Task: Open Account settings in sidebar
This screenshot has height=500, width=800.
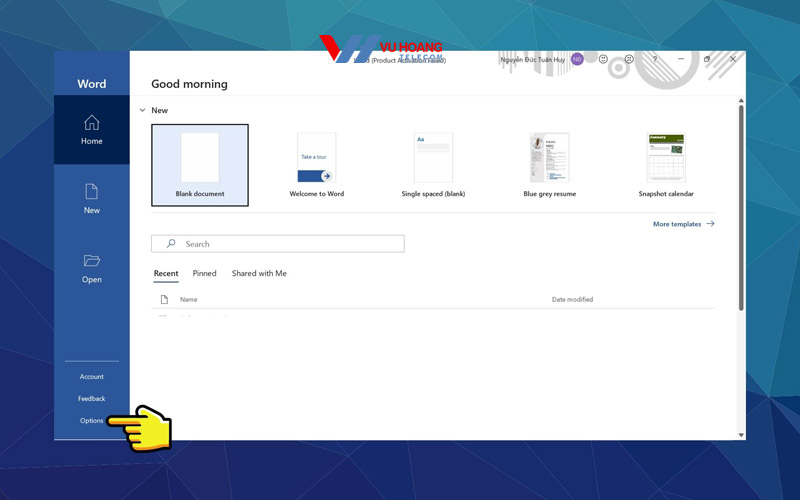Action: 91,377
